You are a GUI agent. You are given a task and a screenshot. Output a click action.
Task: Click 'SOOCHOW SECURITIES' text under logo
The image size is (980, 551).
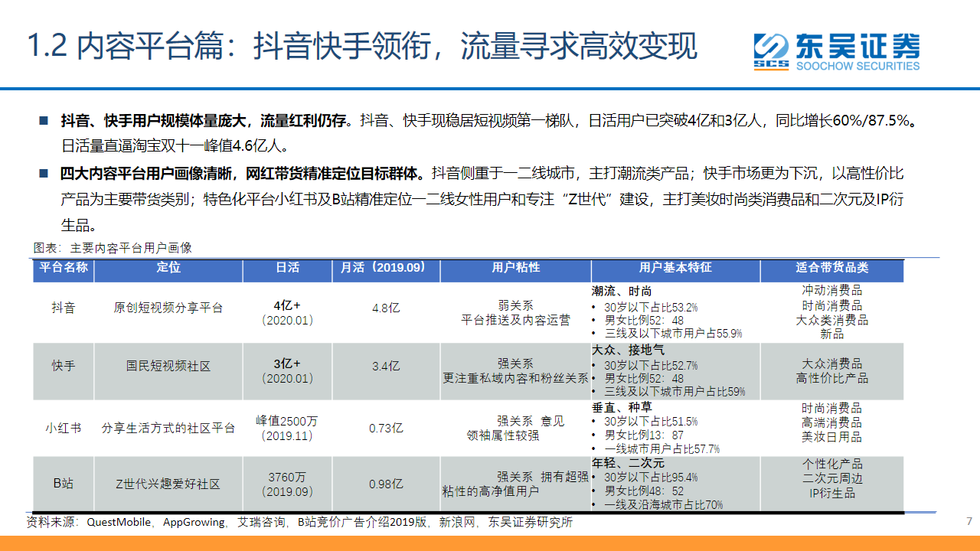(x=857, y=66)
